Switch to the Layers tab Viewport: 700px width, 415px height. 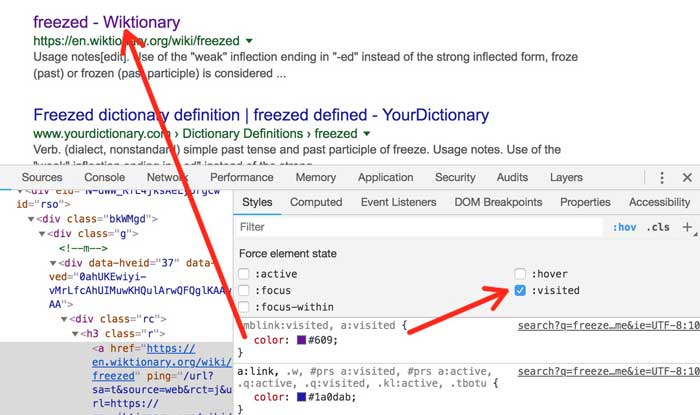(566, 177)
